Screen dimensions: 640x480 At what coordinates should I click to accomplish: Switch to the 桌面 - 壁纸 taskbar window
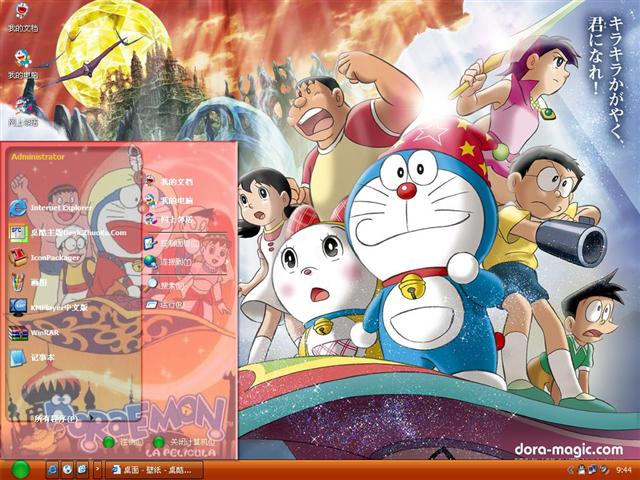[154, 469]
